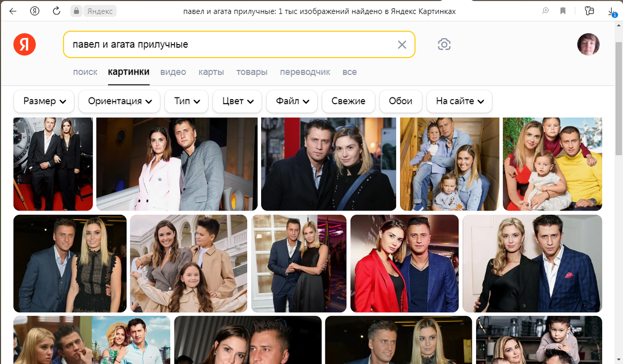
Task: Expand the 'Ориентация' filter dropdown
Action: pos(119,101)
